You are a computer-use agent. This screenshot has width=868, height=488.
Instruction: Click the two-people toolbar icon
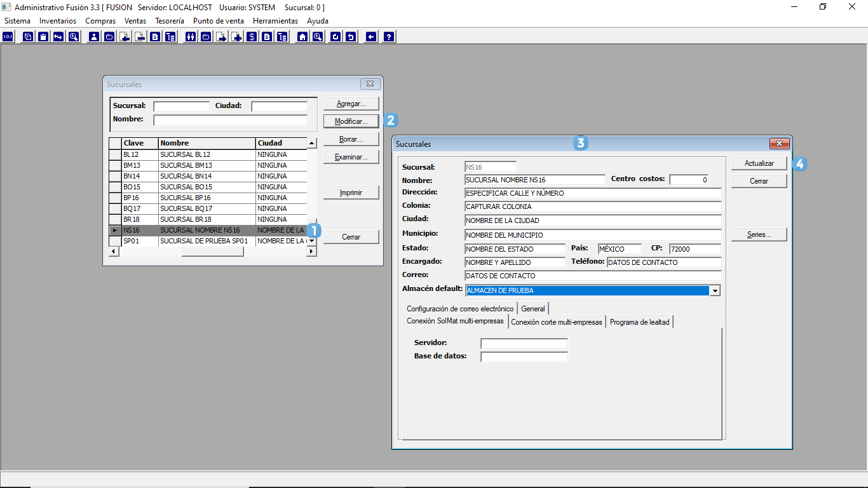(190, 37)
